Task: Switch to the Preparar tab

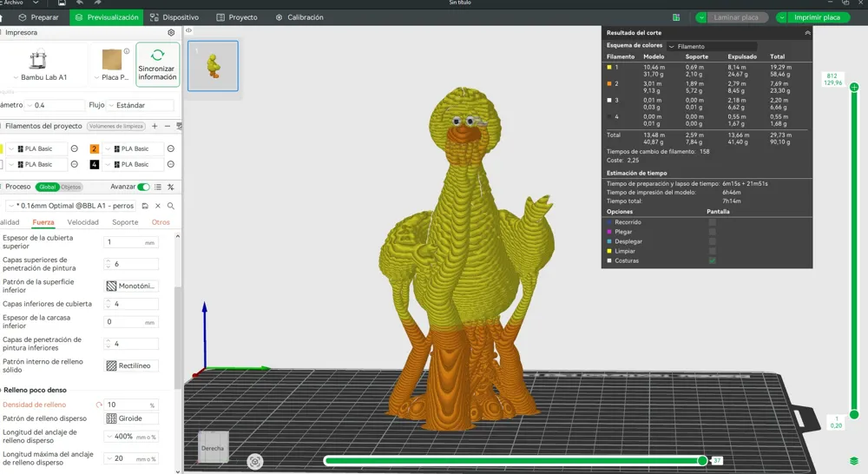Action: [38, 17]
